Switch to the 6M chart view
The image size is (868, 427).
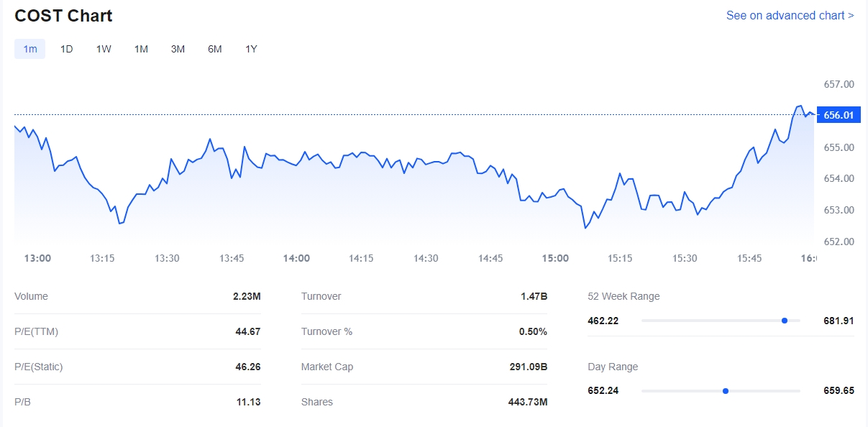pyautogui.click(x=214, y=49)
